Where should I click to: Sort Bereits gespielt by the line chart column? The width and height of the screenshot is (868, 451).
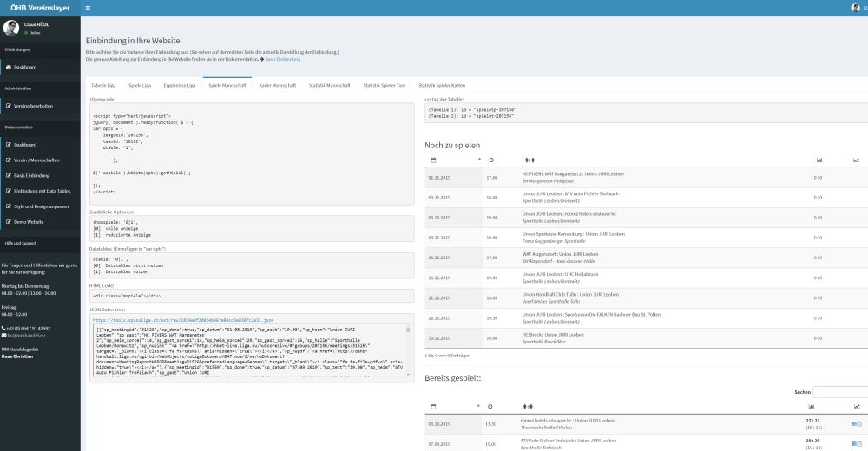[x=857, y=407]
